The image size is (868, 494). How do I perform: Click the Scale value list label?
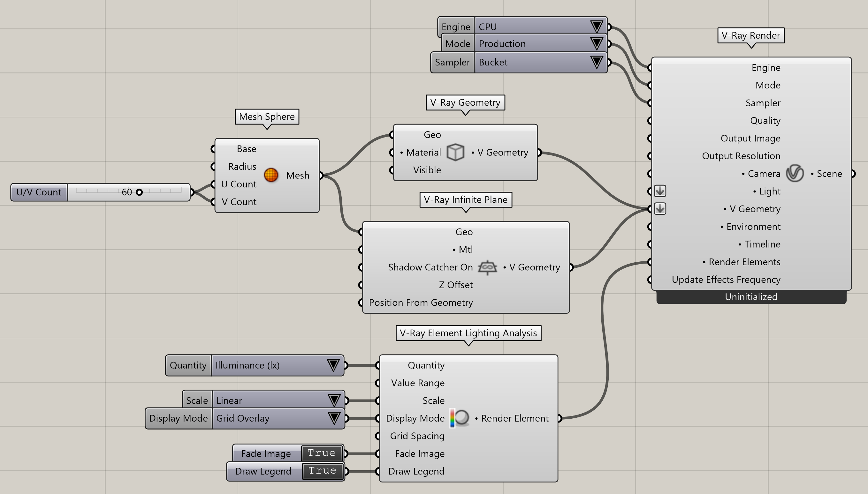[x=197, y=400]
